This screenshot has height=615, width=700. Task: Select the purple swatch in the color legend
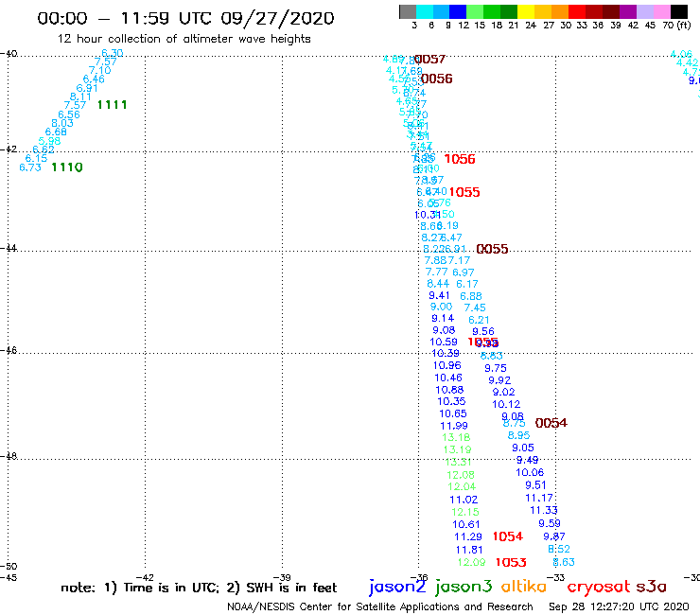coord(628,11)
